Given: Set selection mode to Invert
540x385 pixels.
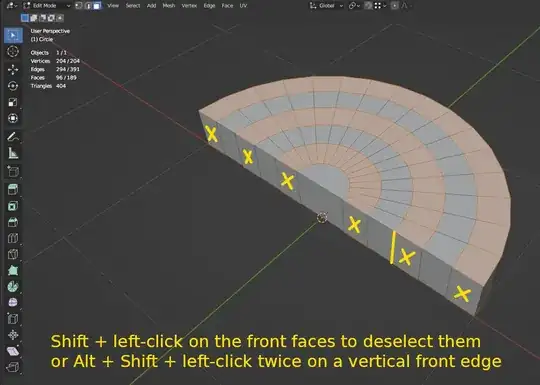Looking at the screenshot, I should pos(51,18).
